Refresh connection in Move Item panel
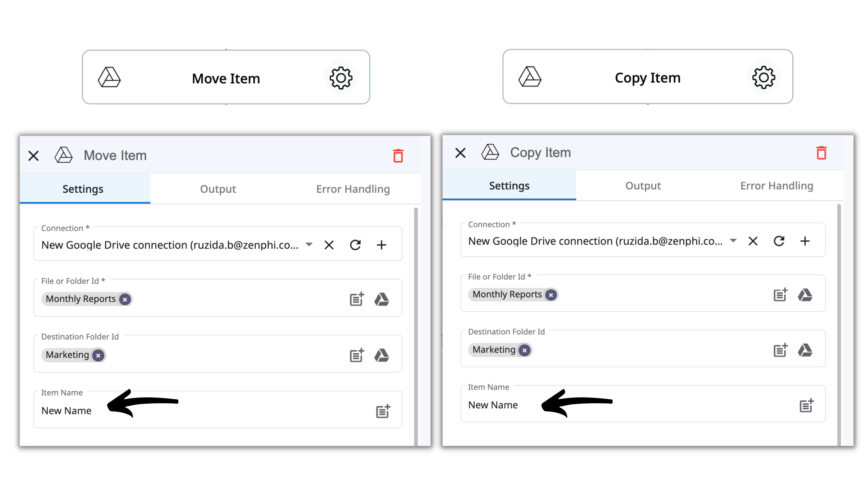This screenshot has height=488, width=868. (x=355, y=245)
